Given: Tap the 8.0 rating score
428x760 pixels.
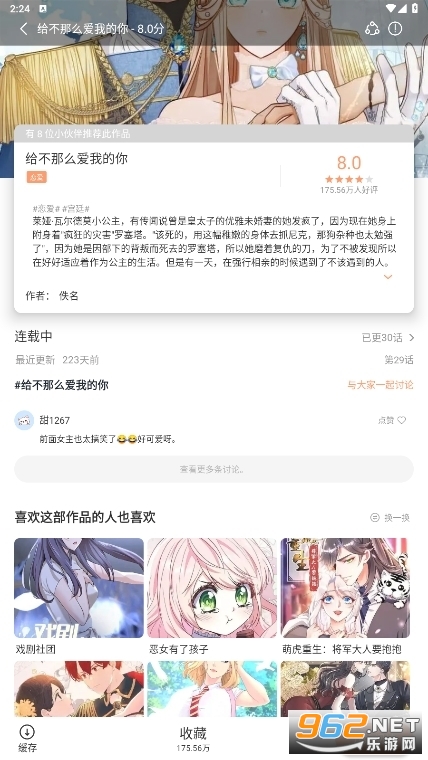Looking at the screenshot, I should click(349, 163).
